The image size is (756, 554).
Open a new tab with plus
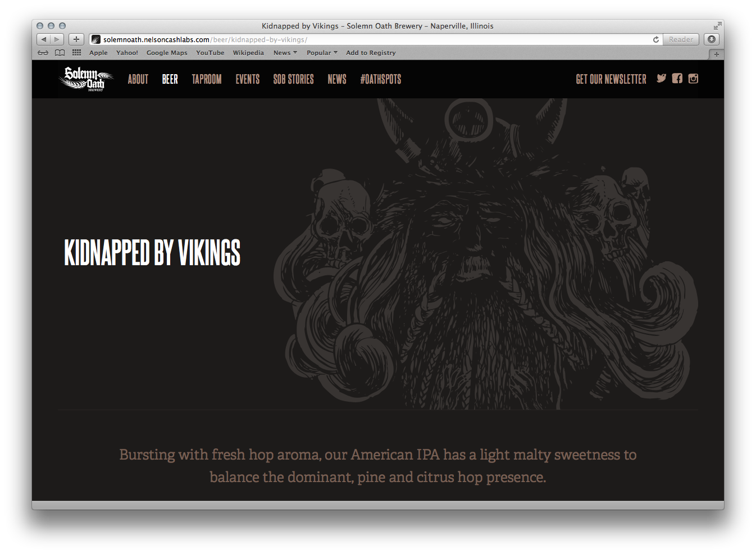point(716,55)
